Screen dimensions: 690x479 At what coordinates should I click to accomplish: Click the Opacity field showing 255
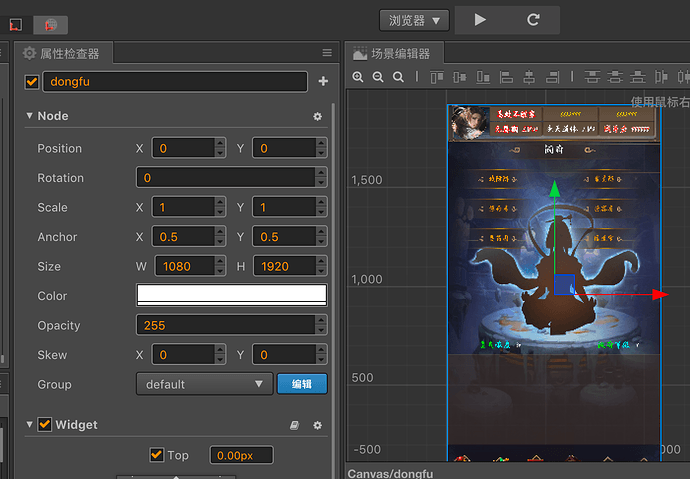tap(226, 325)
